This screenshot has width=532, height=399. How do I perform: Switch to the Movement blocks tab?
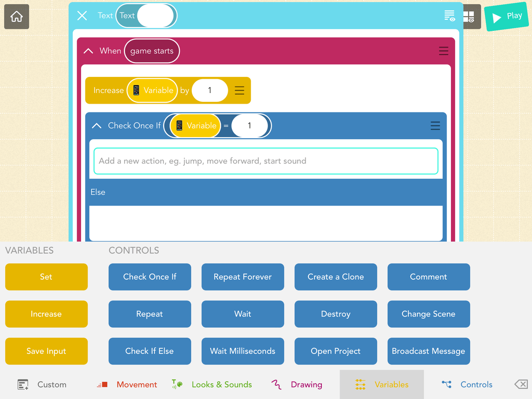tap(127, 384)
